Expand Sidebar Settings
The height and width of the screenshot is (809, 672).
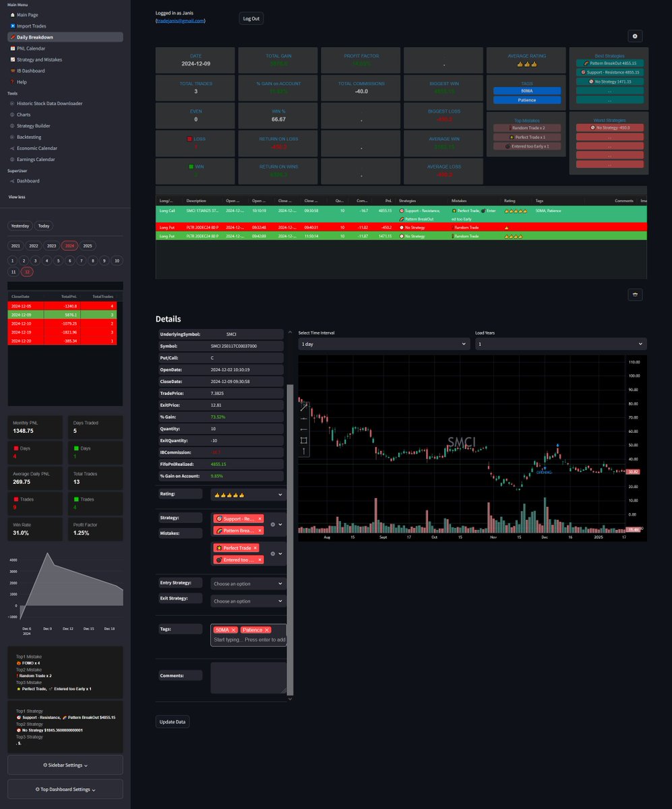coord(65,765)
